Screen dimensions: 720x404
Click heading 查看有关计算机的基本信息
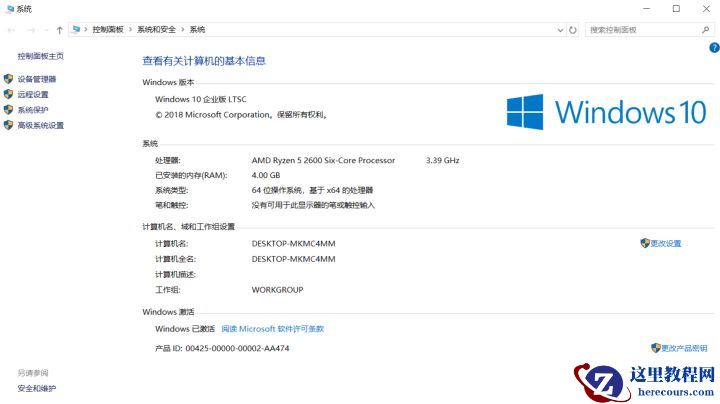[x=204, y=61]
